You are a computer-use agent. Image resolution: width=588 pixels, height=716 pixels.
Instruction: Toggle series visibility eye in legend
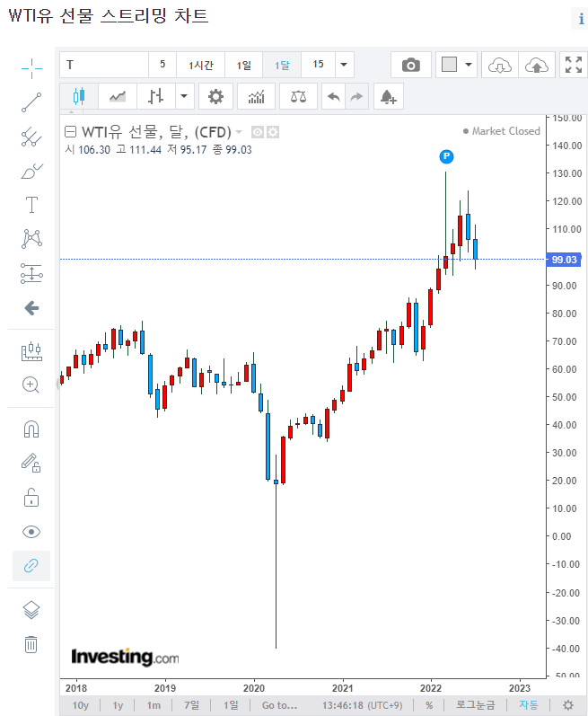coord(258,132)
